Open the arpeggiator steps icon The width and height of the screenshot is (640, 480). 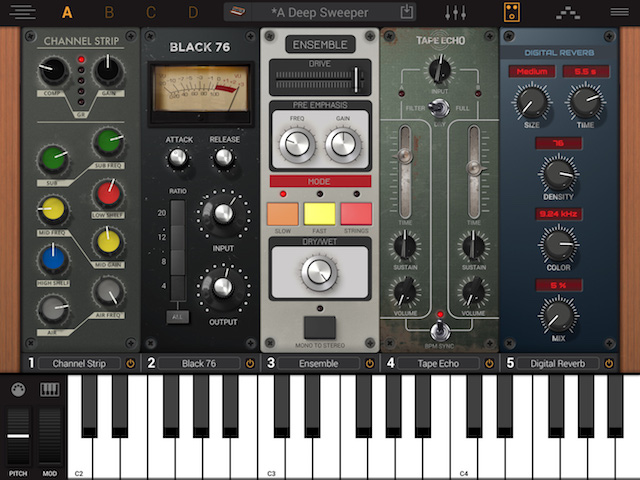click(x=568, y=13)
